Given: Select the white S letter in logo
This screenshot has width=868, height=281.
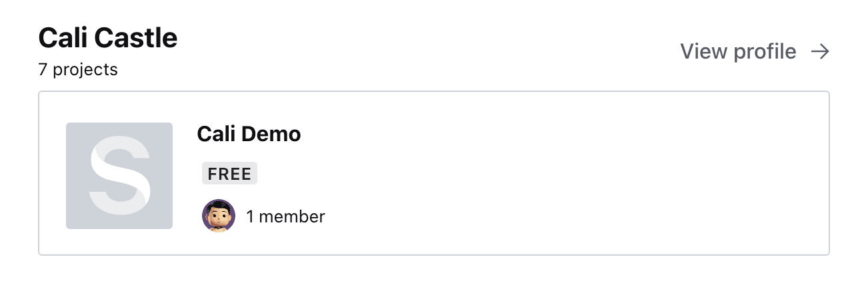Looking at the screenshot, I should pos(119,176).
